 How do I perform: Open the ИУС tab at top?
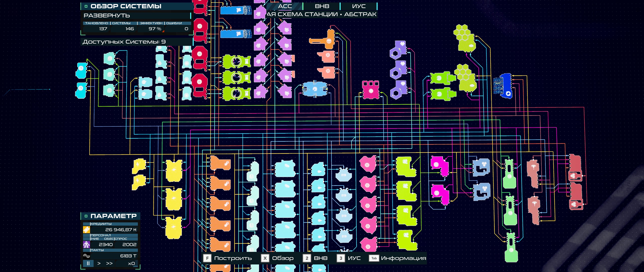coord(359,6)
